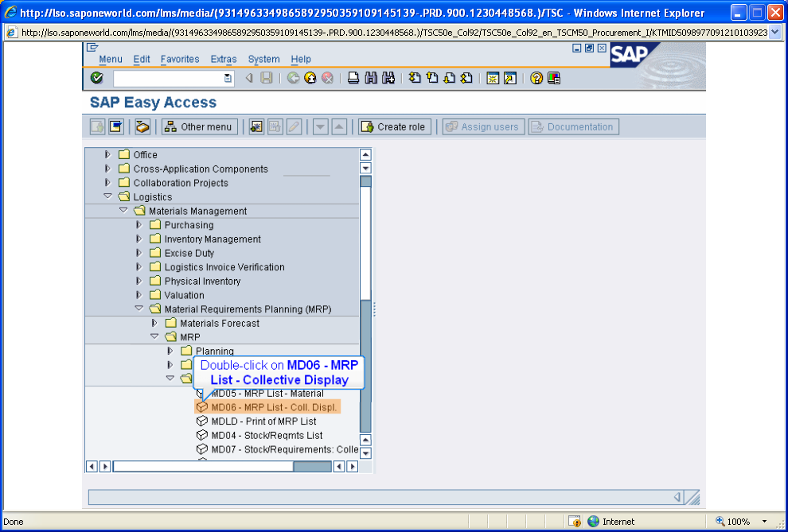Select the Excise Duty folder
This screenshot has width=788, height=532.
tap(182, 253)
